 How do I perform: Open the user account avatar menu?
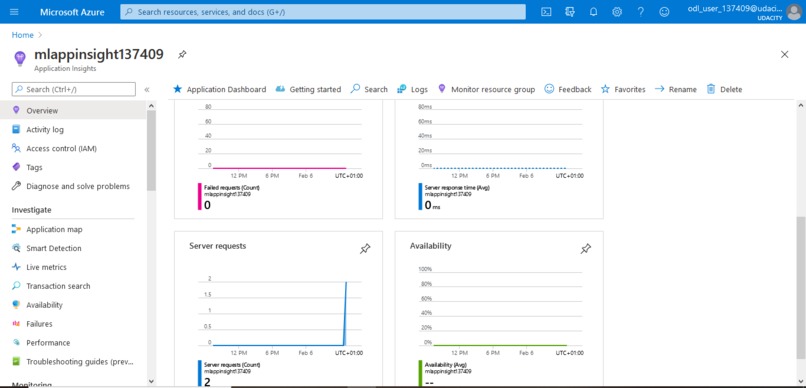794,11
